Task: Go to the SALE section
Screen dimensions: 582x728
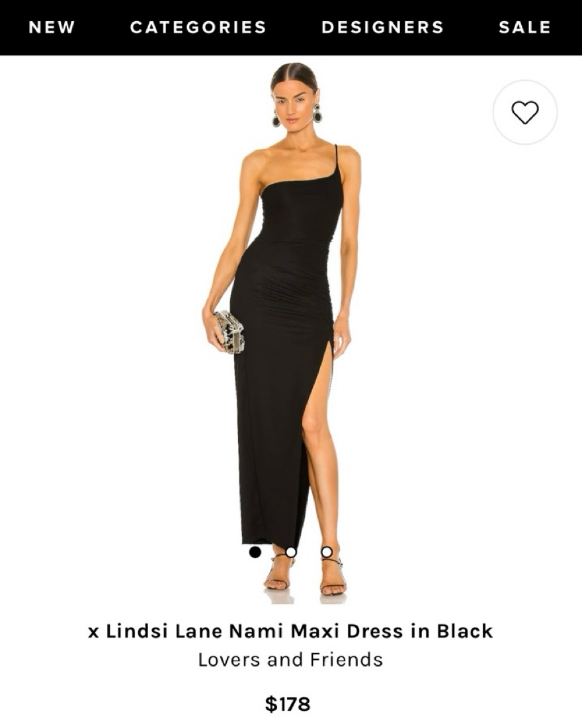Action: point(524,27)
